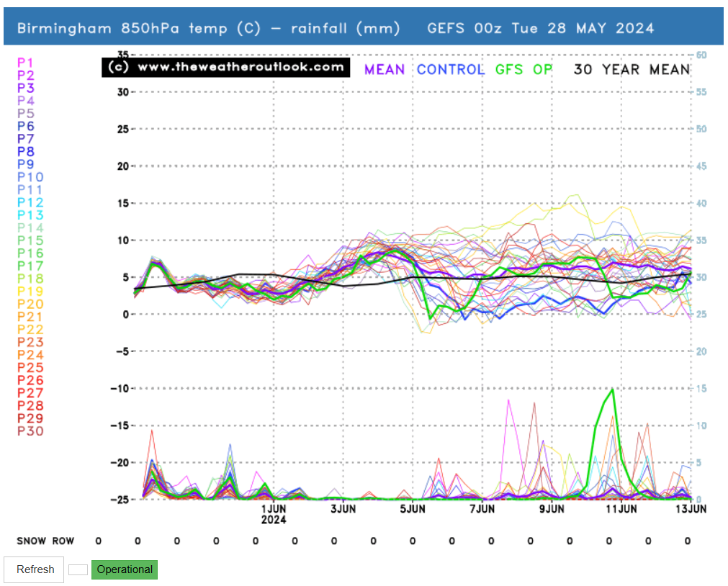Click the green GFS OP legend label
Image resolution: width=728 pixels, height=586 pixels.
click(523, 70)
